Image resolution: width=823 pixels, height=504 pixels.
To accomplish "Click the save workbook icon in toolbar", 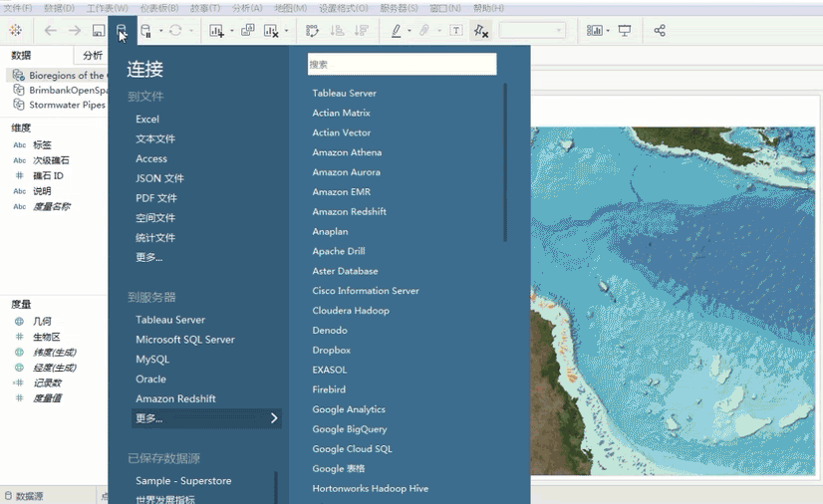I will click(98, 31).
